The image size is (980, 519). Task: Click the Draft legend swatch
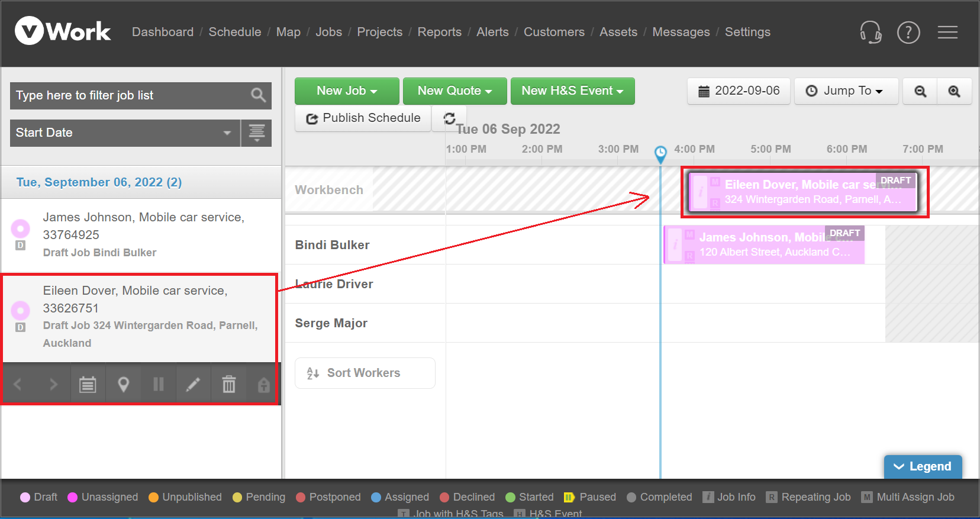tap(25, 497)
